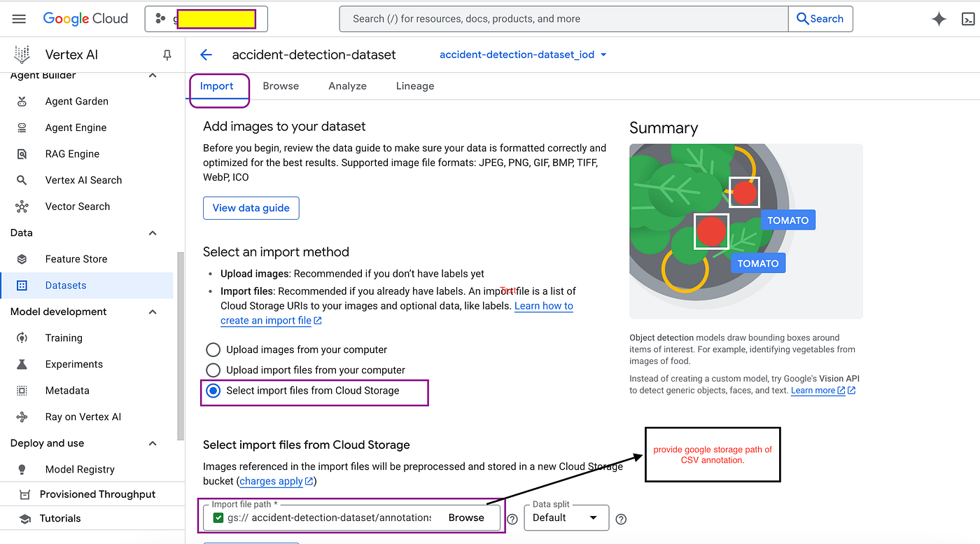Click the View data guide button
The height and width of the screenshot is (544, 980).
point(251,208)
